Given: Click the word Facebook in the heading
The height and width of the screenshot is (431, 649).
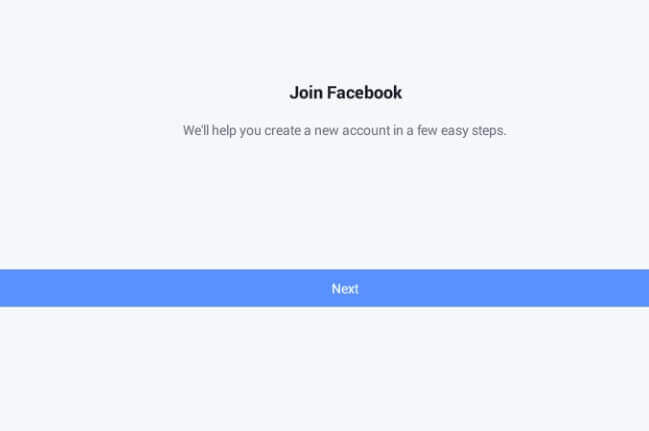Looking at the screenshot, I should (364, 92).
